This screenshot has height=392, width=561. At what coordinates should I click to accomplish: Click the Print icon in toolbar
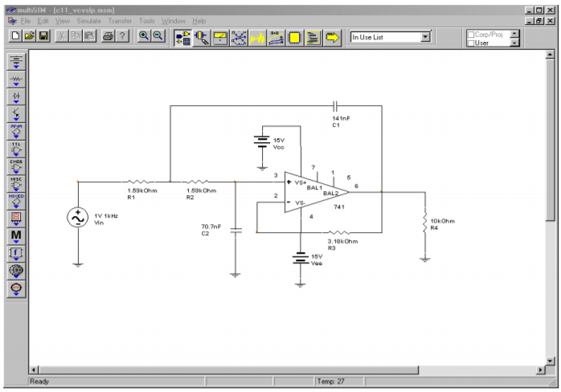[x=108, y=36]
